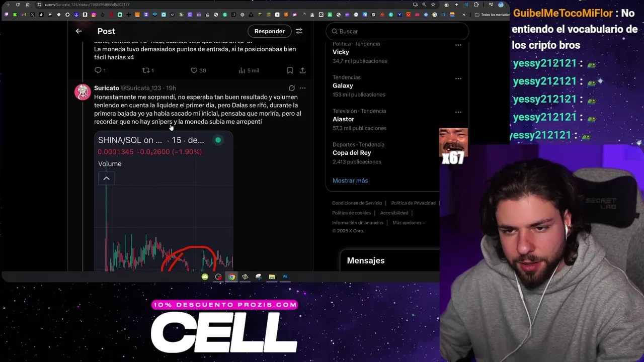
Task: Bookmark this page with star icon
Action: [x=433, y=5]
